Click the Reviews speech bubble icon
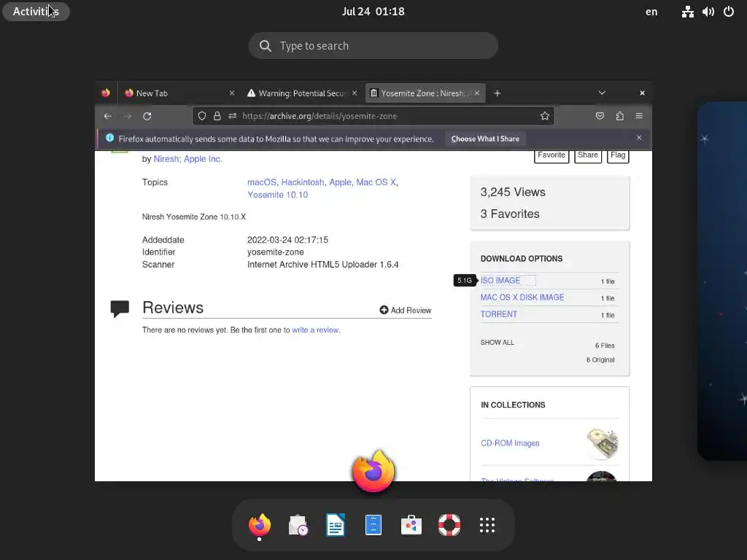This screenshot has width=747, height=560. (120, 308)
